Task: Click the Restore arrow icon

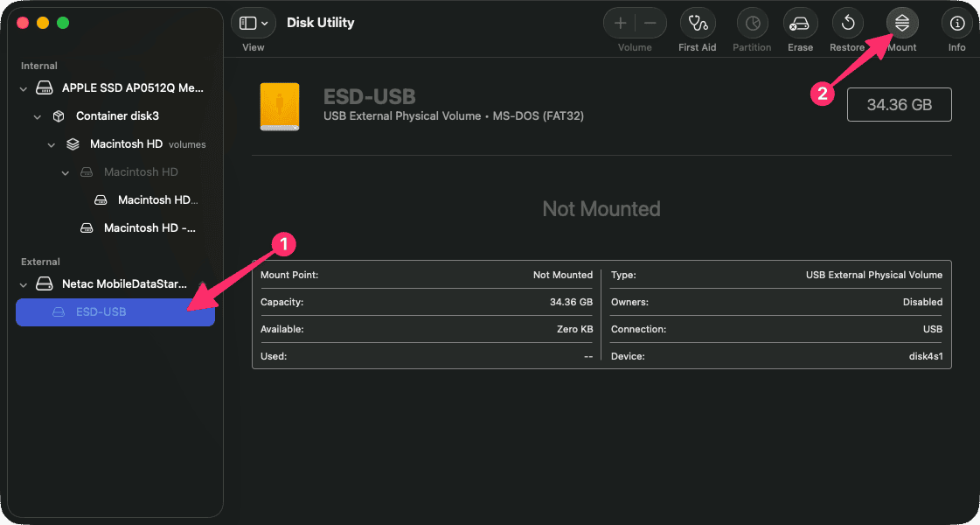Action: 847,23
